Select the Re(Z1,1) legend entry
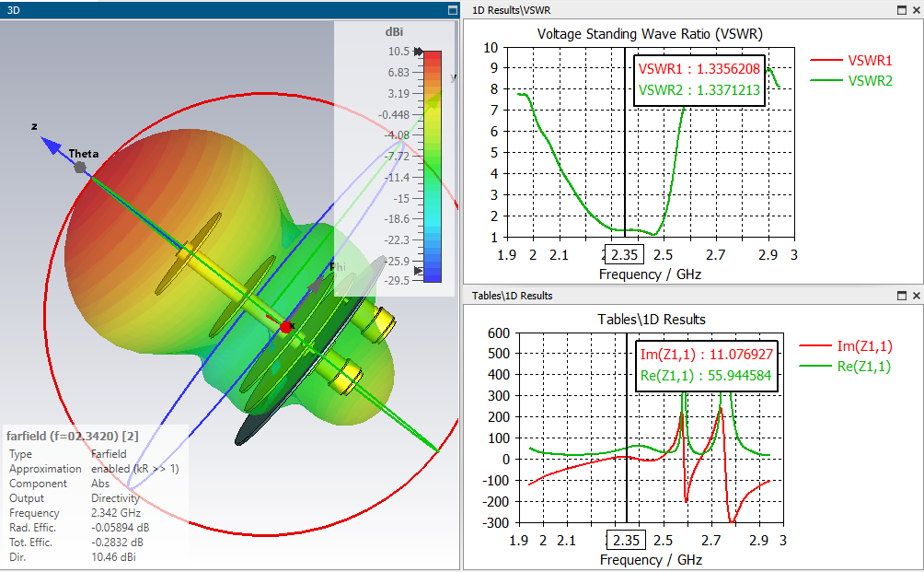The image size is (924, 572). (x=846, y=367)
